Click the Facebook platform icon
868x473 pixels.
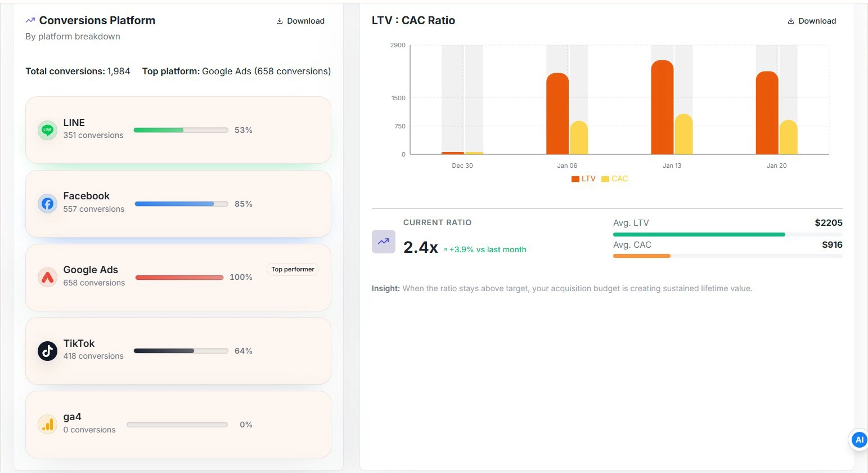tap(47, 203)
